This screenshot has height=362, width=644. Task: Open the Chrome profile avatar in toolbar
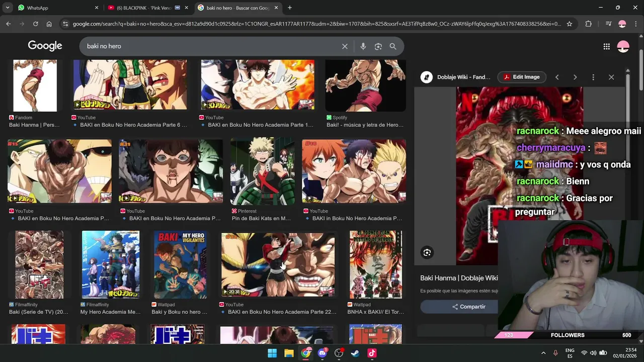(622, 24)
